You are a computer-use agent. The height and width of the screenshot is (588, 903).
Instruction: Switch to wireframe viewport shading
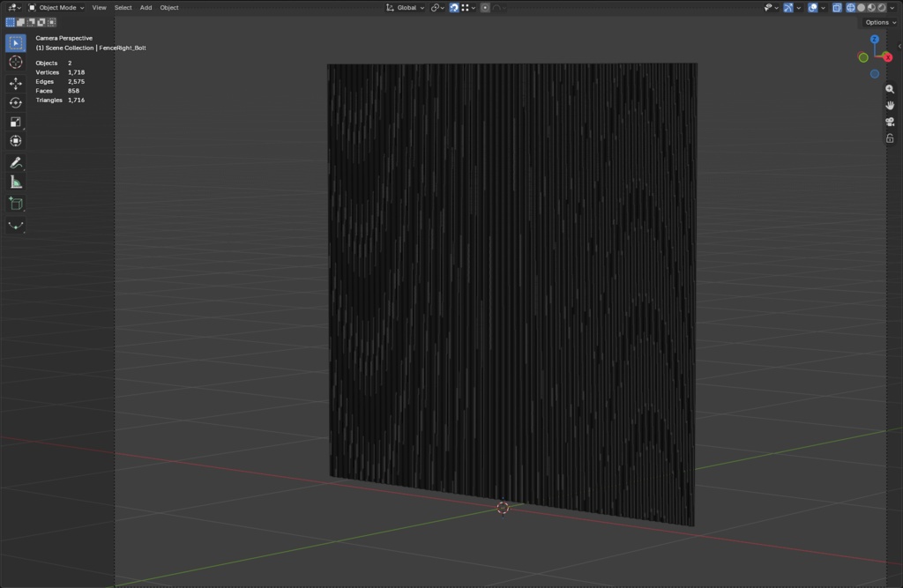click(851, 7)
